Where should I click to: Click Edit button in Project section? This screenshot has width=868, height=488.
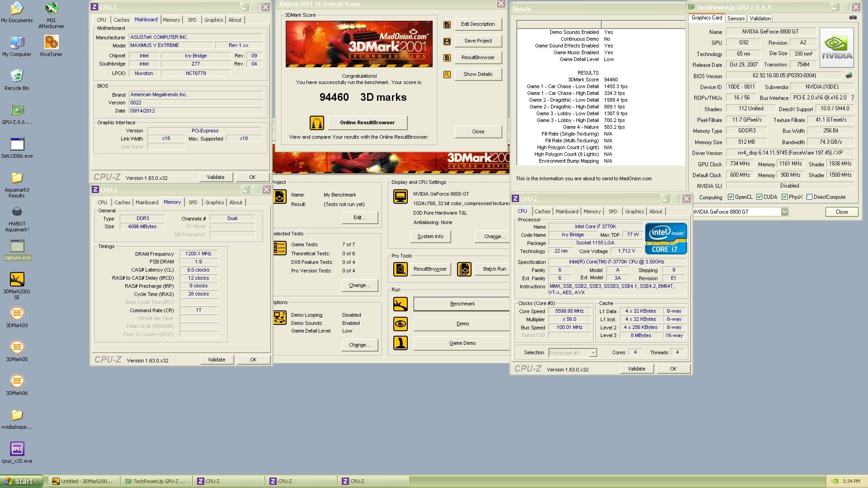pos(359,217)
